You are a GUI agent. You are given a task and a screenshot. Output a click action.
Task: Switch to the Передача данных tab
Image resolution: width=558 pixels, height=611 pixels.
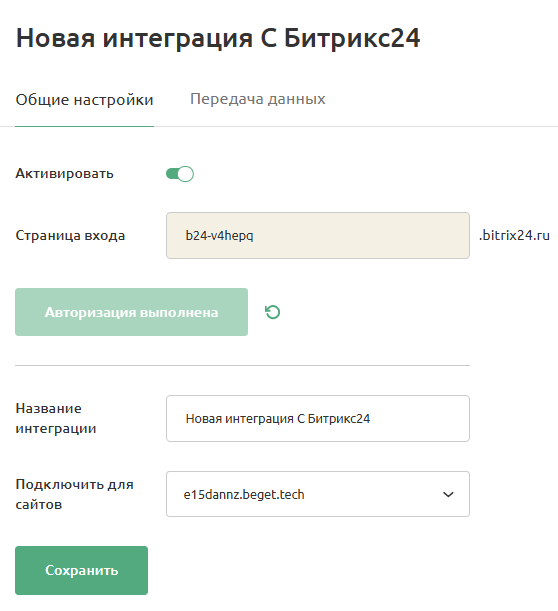[x=258, y=99]
